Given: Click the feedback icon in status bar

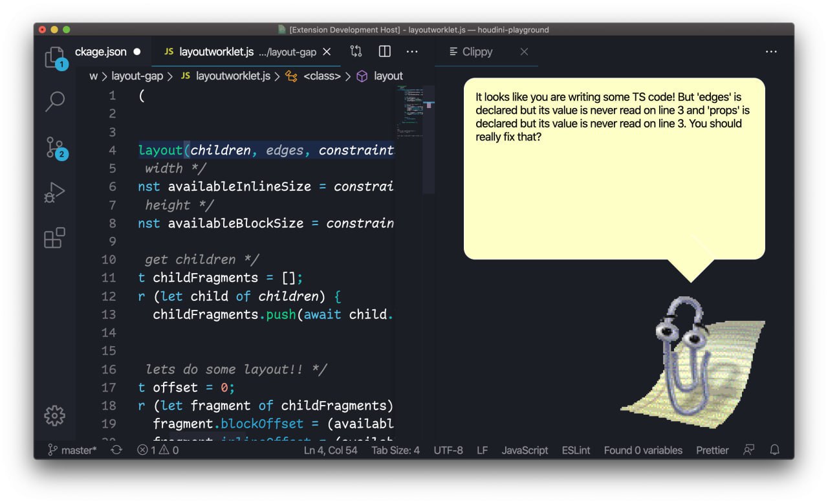Looking at the screenshot, I should pyautogui.click(x=749, y=450).
